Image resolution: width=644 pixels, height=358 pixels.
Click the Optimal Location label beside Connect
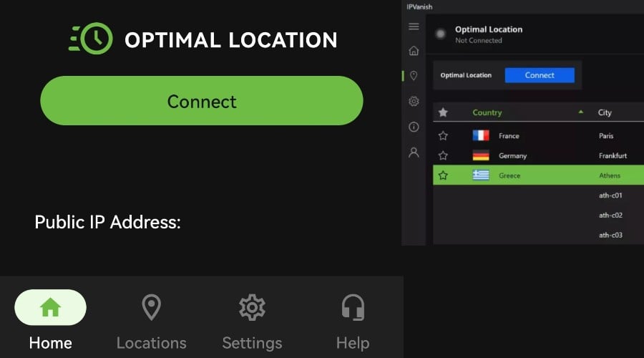point(466,75)
